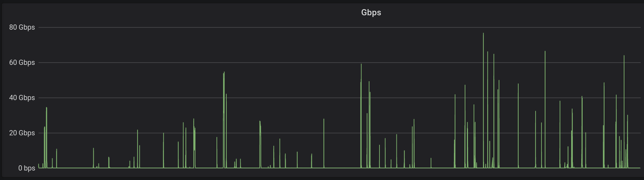Click the 40 Gbps axis label
Viewport: 644px width, 180px height.
(x=22, y=98)
